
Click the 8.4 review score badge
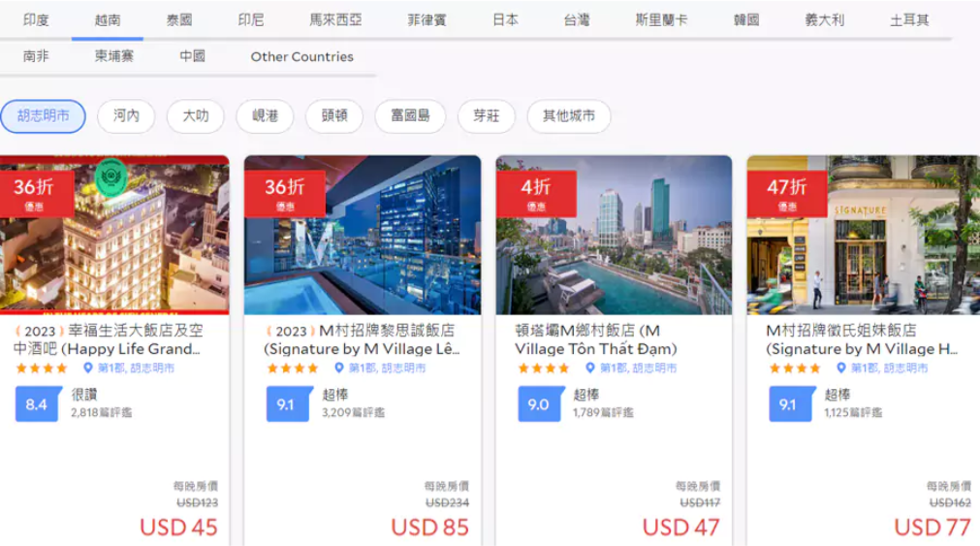pyautogui.click(x=38, y=404)
